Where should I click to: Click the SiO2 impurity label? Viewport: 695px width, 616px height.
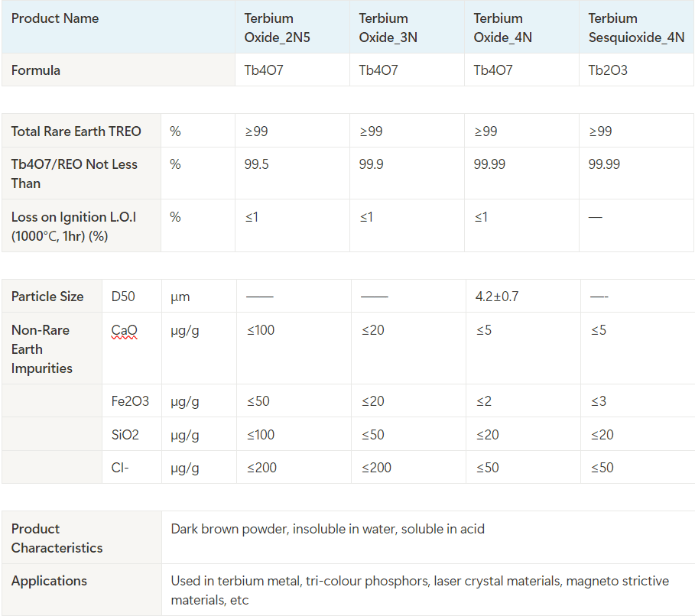(127, 435)
